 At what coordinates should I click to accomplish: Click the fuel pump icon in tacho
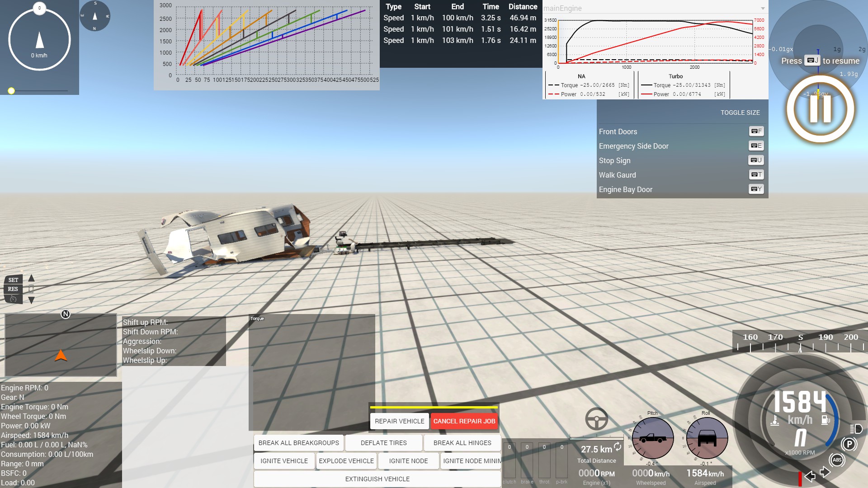(x=826, y=420)
